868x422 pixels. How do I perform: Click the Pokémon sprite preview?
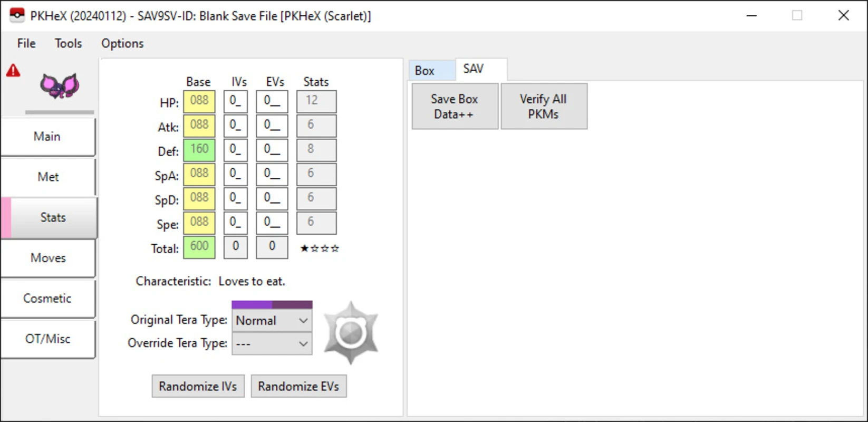pyautogui.click(x=60, y=86)
